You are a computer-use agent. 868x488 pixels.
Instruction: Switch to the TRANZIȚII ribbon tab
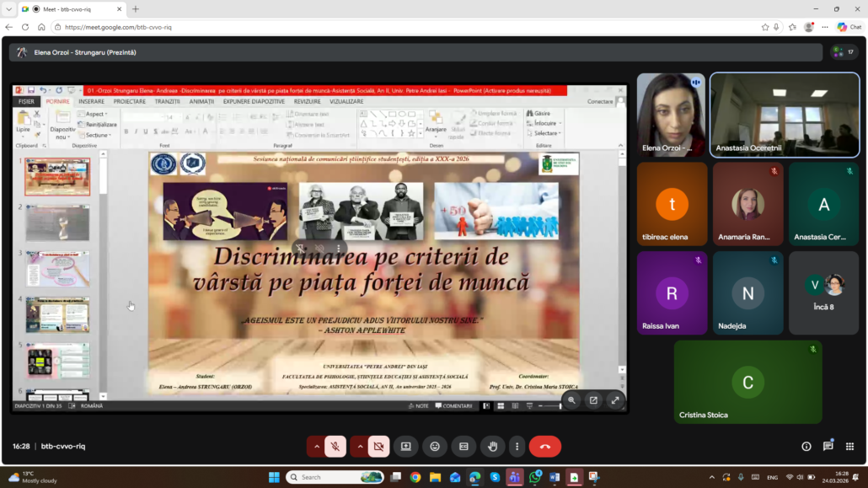tap(167, 101)
